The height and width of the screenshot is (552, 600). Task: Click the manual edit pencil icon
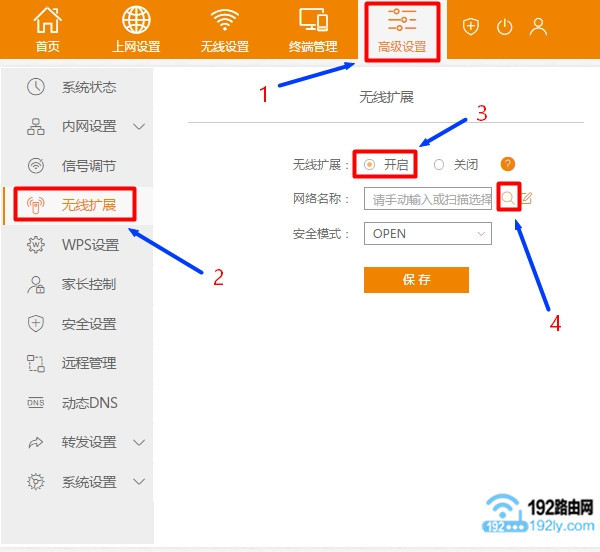click(526, 199)
